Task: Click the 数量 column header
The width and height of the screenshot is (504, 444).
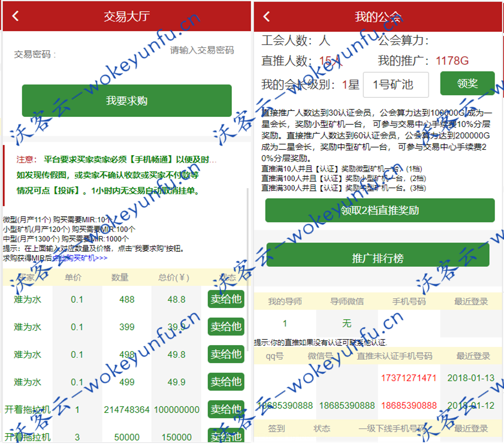Action: pyautogui.click(x=120, y=277)
